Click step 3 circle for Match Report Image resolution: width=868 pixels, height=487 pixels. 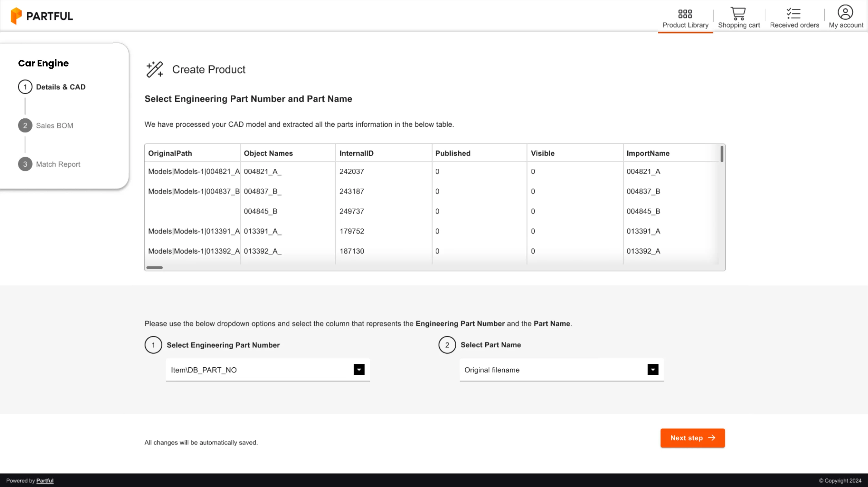tap(25, 164)
